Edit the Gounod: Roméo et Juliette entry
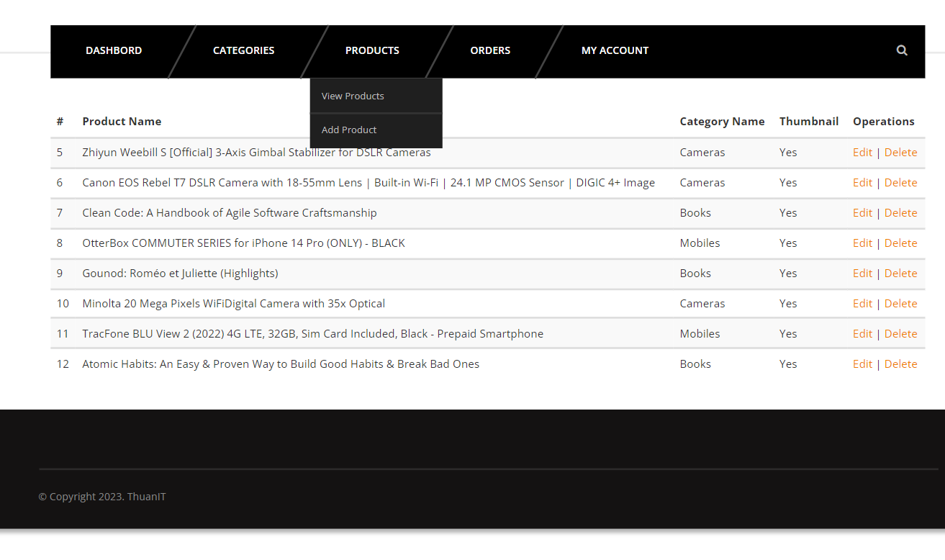This screenshot has width=945, height=560. tap(862, 273)
